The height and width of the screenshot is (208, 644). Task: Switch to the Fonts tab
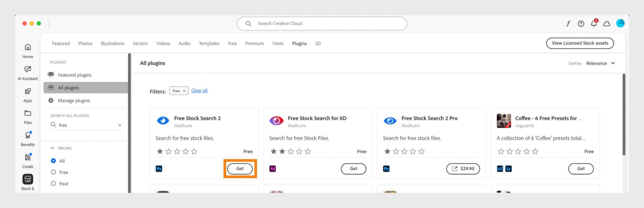pyautogui.click(x=278, y=44)
